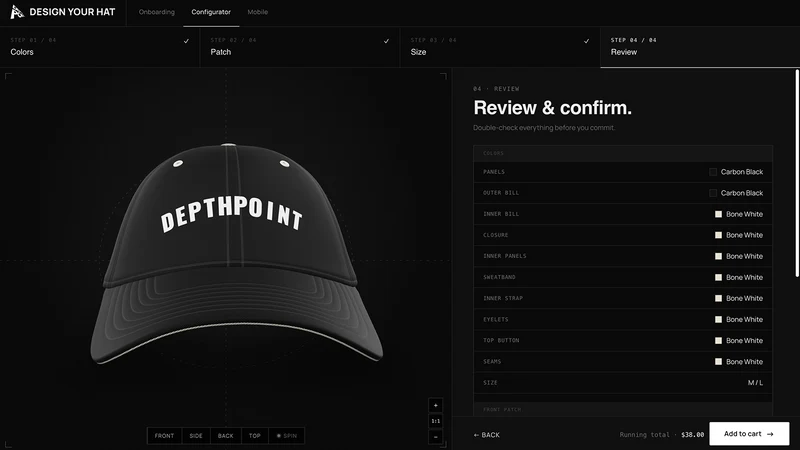Switch to the Configurator tab
800x450 pixels.
[211, 12]
